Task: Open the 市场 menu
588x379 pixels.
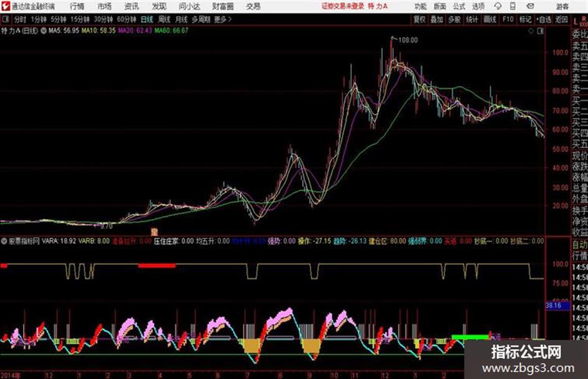Action: click(105, 6)
